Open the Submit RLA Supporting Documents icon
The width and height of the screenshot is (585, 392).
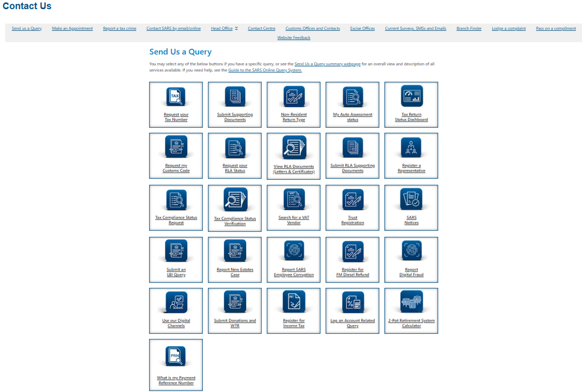(353, 147)
